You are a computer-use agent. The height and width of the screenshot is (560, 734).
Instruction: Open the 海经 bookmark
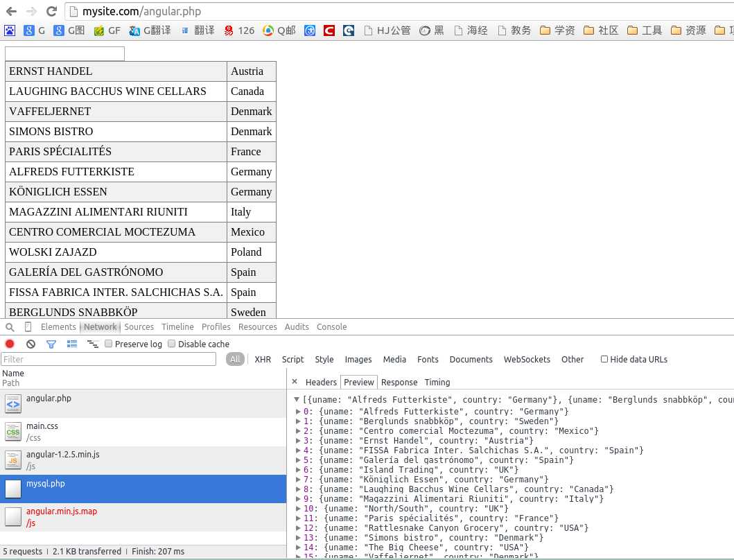[471, 31]
